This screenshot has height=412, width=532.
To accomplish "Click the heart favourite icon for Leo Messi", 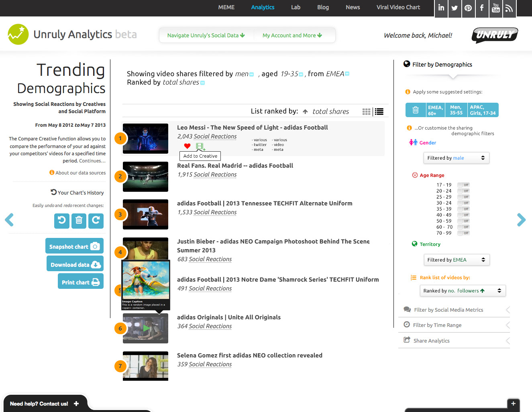I will 187,146.
